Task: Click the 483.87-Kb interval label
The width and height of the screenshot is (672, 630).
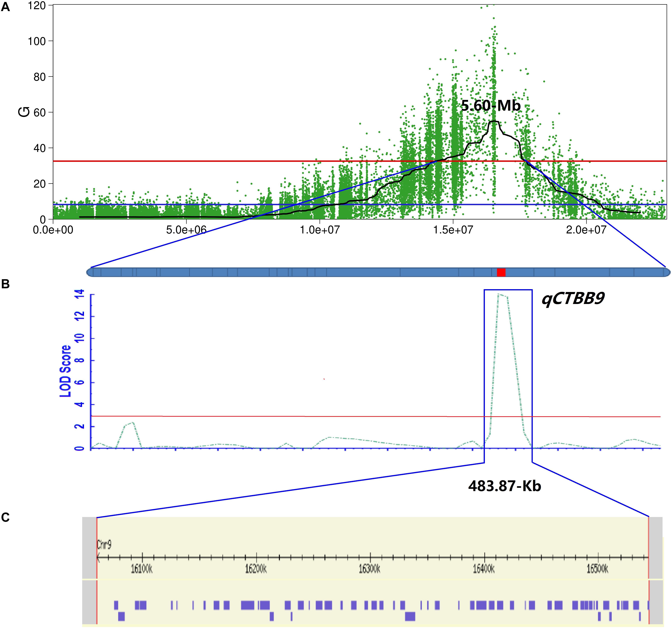Action: coord(504,486)
